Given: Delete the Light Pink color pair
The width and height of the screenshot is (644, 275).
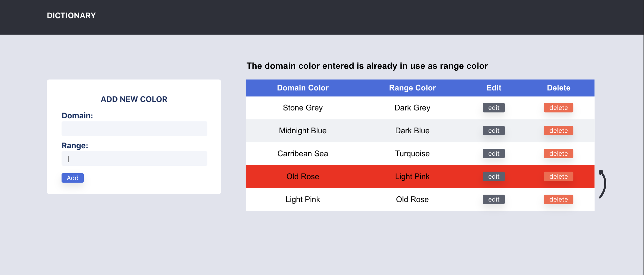Looking at the screenshot, I should pos(558,199).
